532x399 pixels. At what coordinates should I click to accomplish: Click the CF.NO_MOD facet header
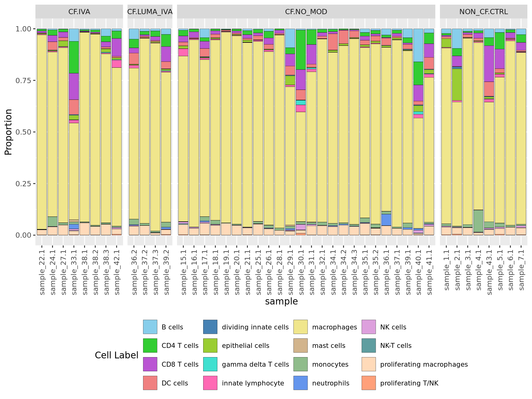point(306,12)
